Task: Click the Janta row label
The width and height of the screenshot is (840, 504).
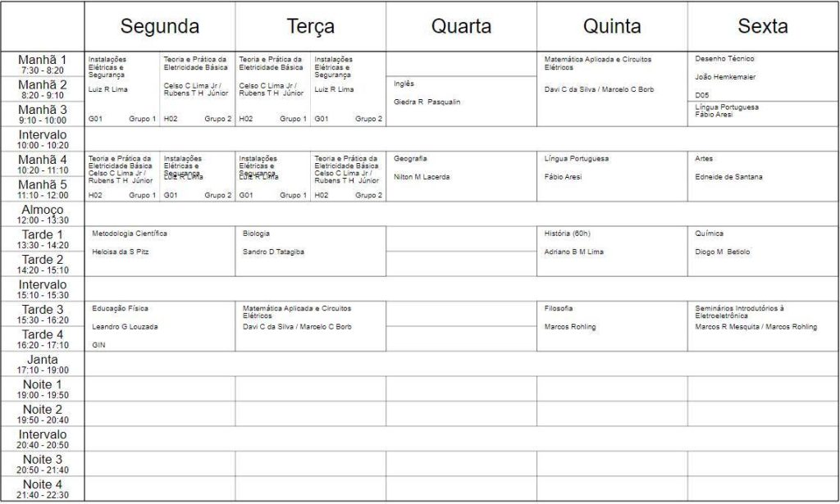Action: (43, 365)
